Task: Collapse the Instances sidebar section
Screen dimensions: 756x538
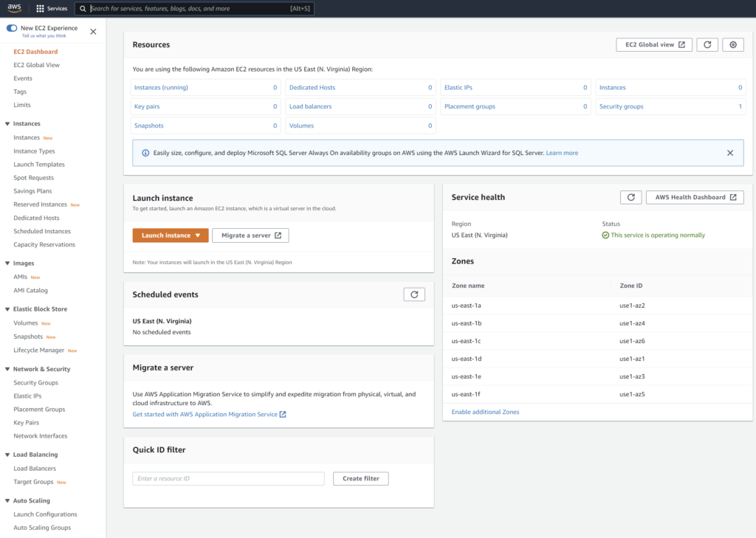Action: coord(7,124)
